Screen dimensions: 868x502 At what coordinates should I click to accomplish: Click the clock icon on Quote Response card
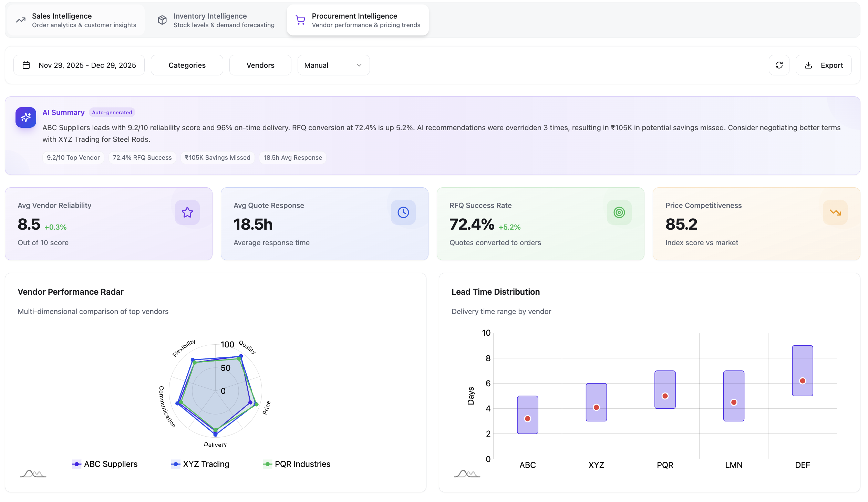tap(403, 212)
